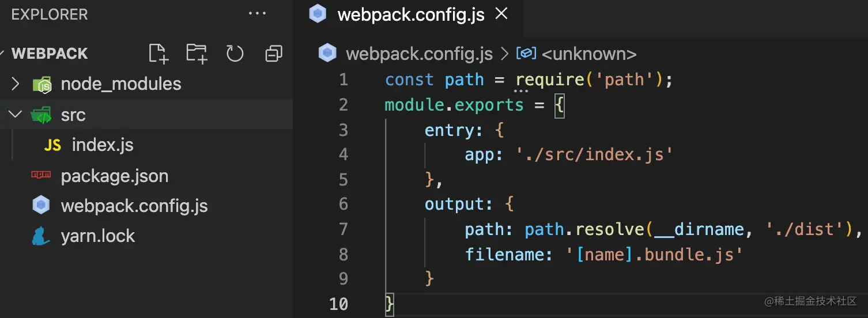Close the webpack.config.js tab
The image size is (868, 318).
(x=501, y=14)
